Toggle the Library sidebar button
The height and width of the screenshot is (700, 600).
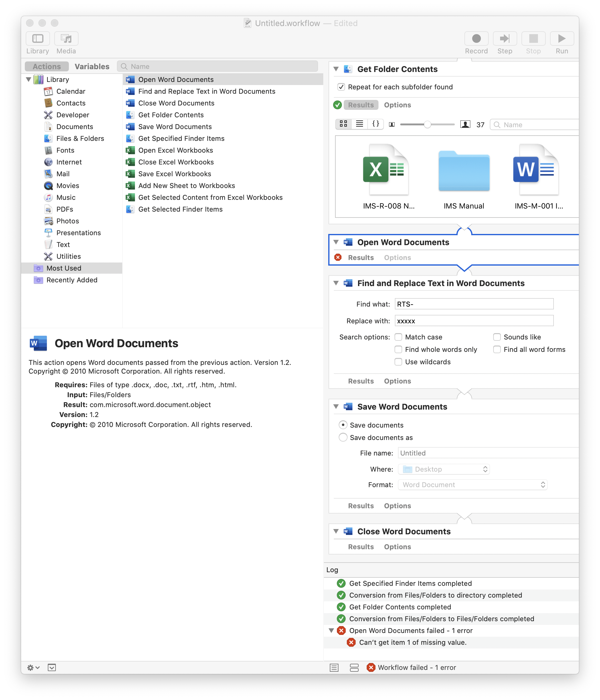coord(38,39)
